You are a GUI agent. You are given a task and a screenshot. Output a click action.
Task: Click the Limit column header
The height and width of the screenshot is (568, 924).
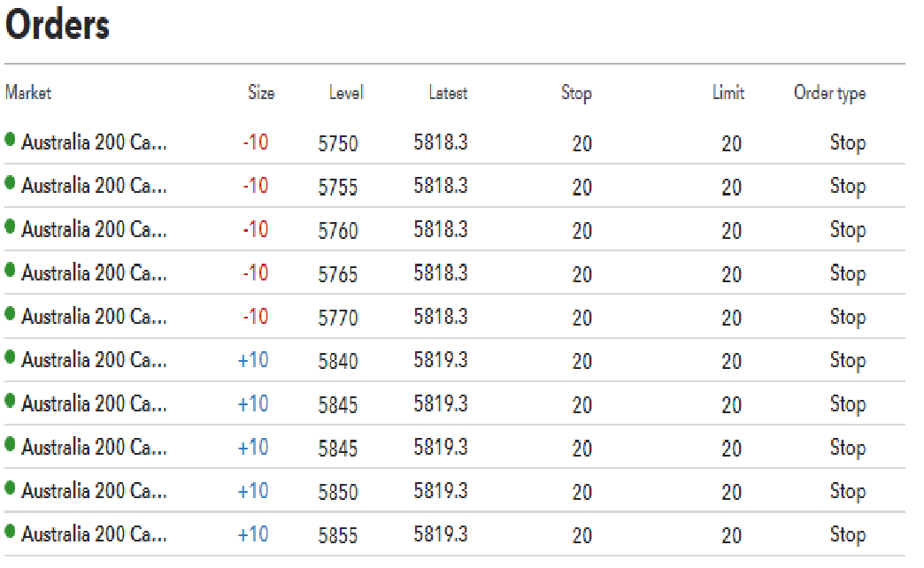pyautogui.click(x=728, y=93)
